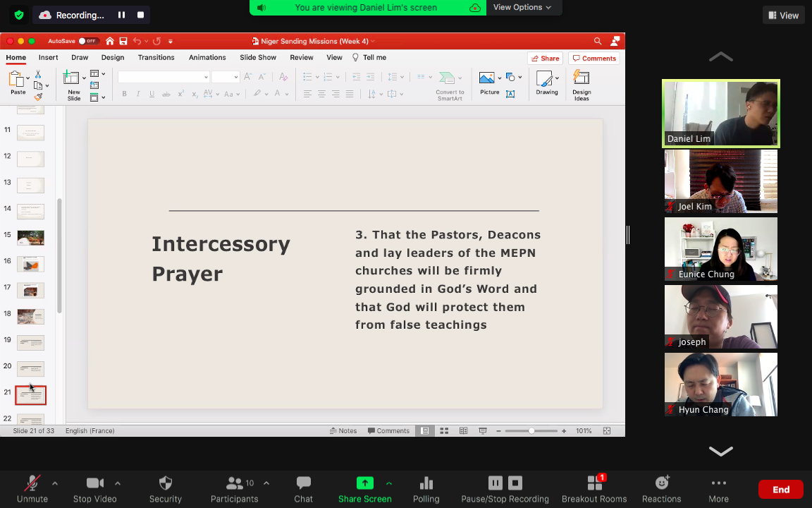Switch to the Animations tab

click(207, 58)
